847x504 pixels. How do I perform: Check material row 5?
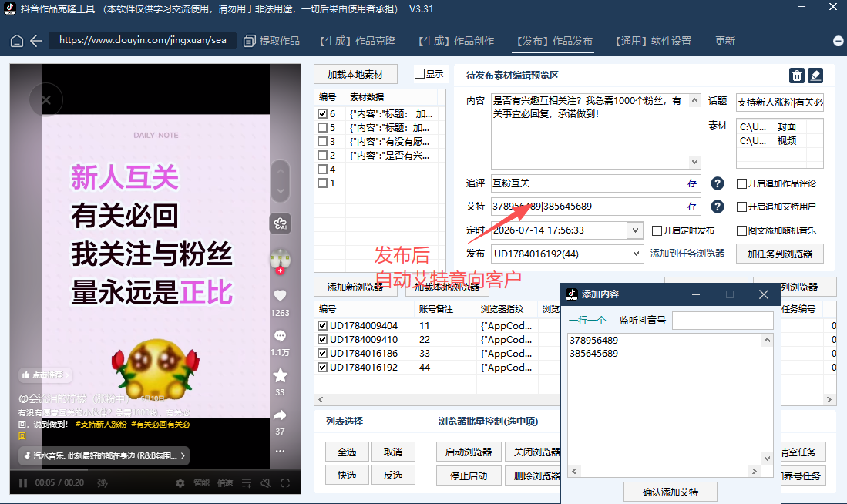(322, 128)
